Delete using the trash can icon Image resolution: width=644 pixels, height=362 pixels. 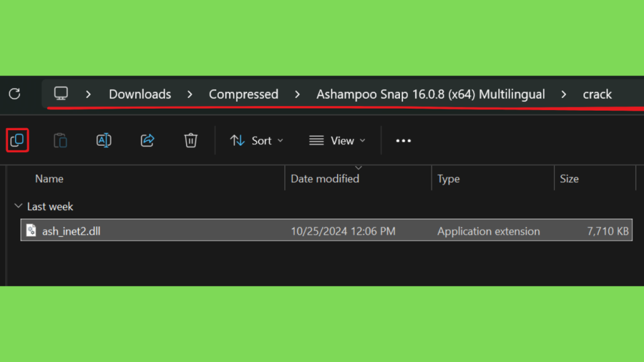191,140
